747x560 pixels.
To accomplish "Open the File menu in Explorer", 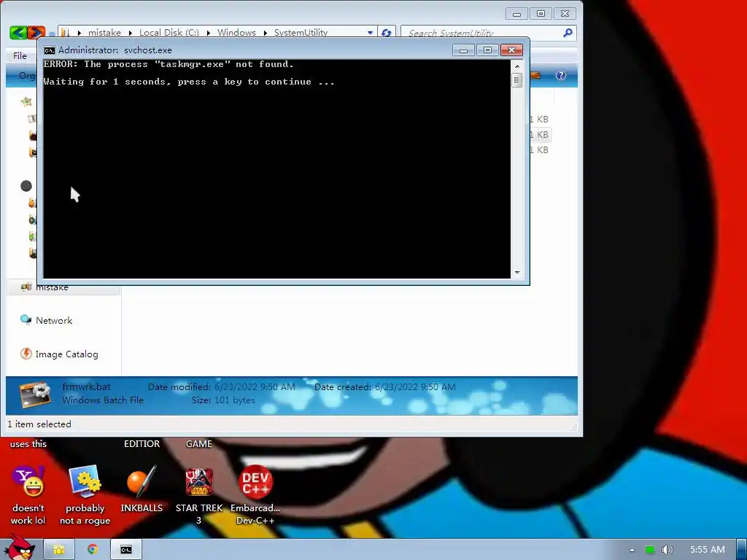I will click(x=20, y=55).
